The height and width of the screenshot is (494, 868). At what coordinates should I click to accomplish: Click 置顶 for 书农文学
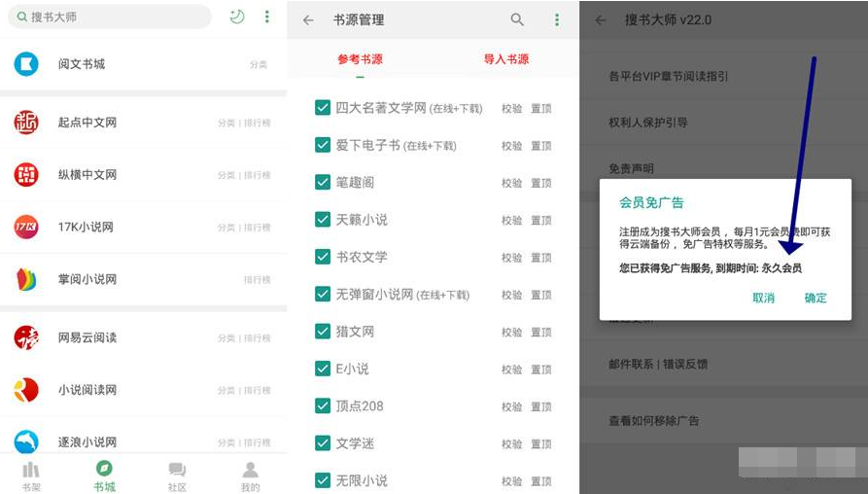pos(540,258)
